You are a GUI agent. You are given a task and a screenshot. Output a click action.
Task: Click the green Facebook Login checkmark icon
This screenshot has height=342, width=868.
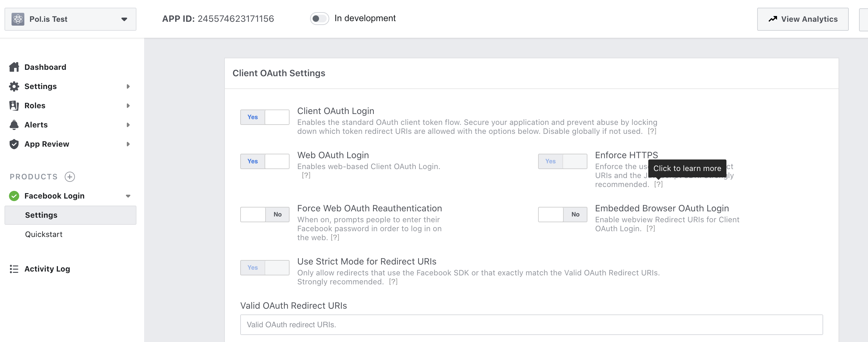point(14,196)
